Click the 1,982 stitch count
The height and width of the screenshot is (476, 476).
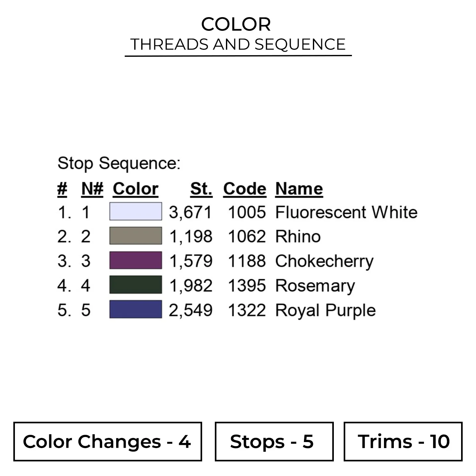coord(191,286)
